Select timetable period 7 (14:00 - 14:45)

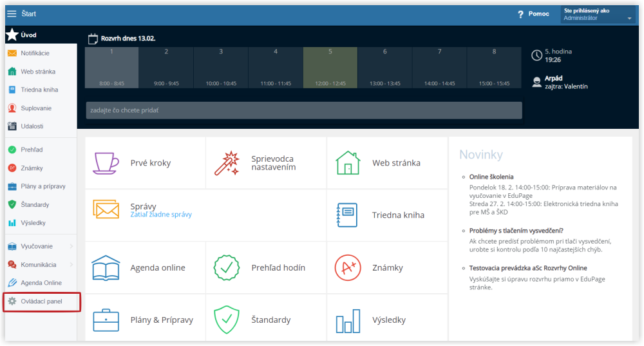tap(439, 68)
